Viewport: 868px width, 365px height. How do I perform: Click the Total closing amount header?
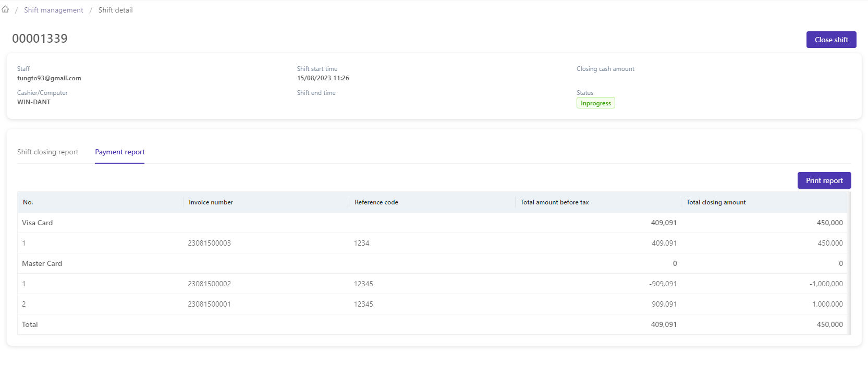716,202
